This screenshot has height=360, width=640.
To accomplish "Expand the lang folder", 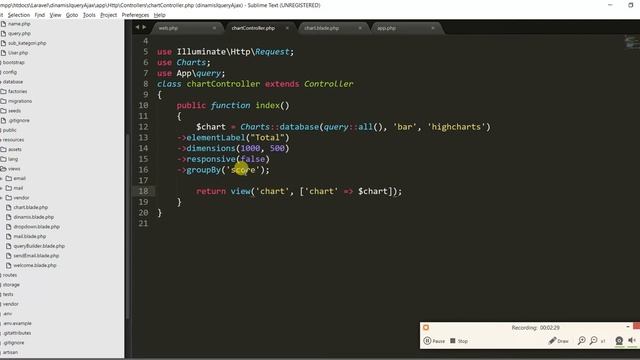I will tap(13, 159).
